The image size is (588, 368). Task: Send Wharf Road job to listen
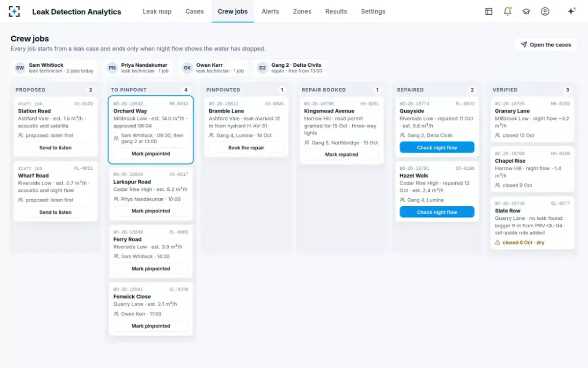[55, 212]
